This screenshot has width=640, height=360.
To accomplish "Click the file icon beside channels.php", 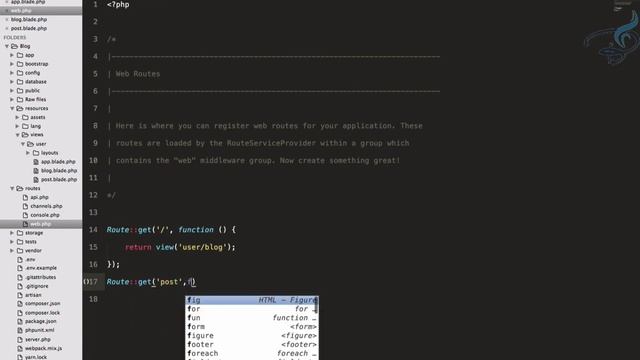I will (x=25, y=207).
